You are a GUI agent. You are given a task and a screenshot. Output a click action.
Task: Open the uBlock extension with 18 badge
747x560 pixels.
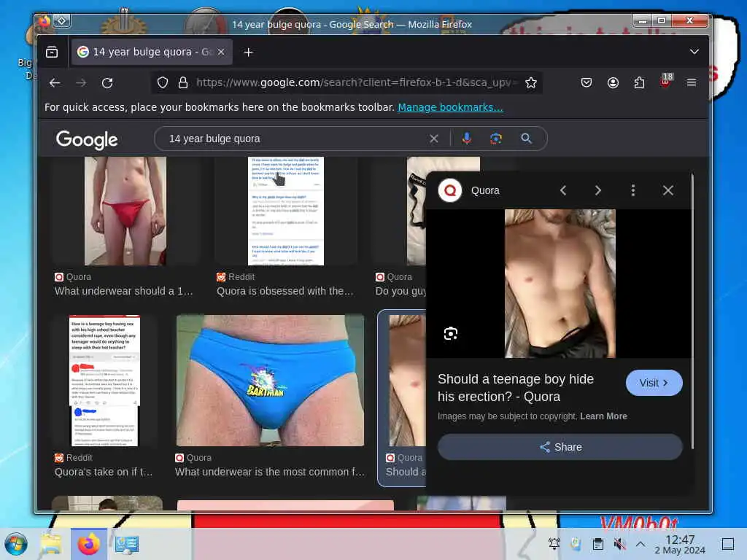click(666, 81)
